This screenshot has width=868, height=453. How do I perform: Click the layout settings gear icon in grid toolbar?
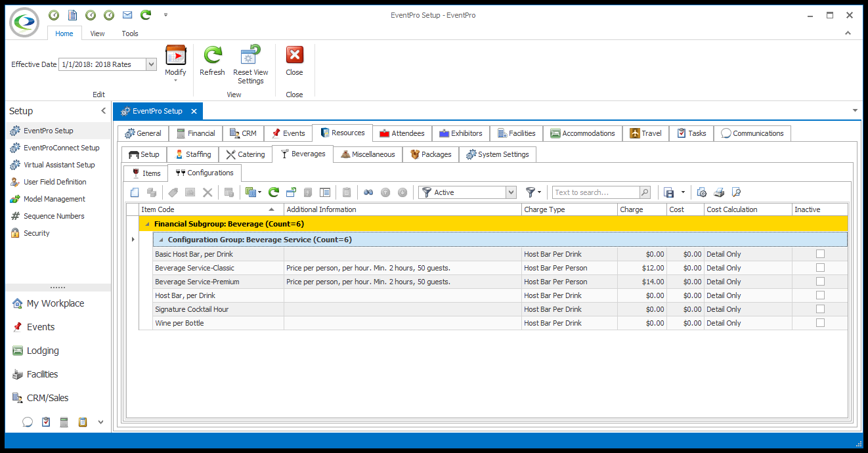[702, 192]
